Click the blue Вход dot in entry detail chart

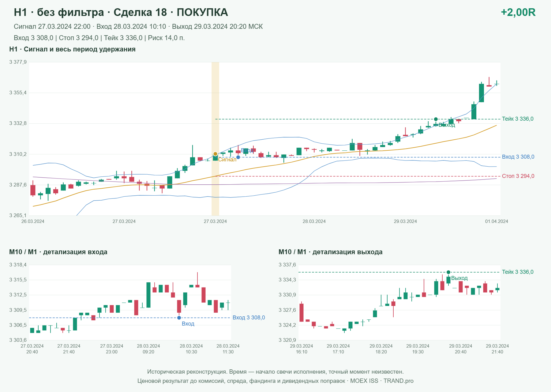coord(179,318)
